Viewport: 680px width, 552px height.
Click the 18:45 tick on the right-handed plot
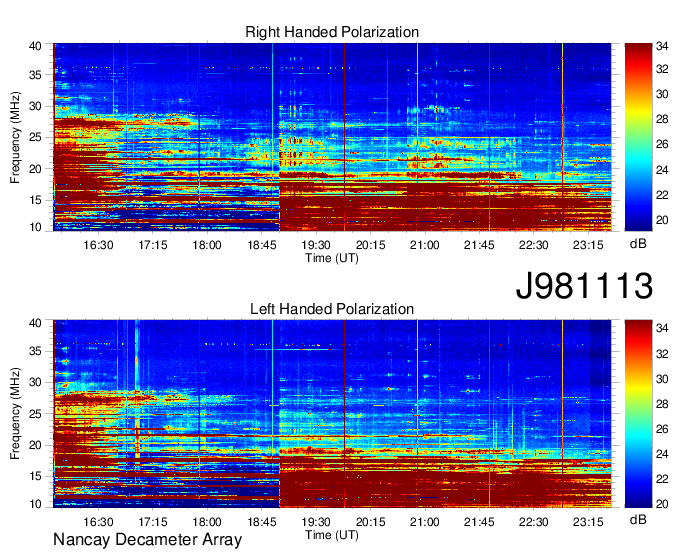262,245
